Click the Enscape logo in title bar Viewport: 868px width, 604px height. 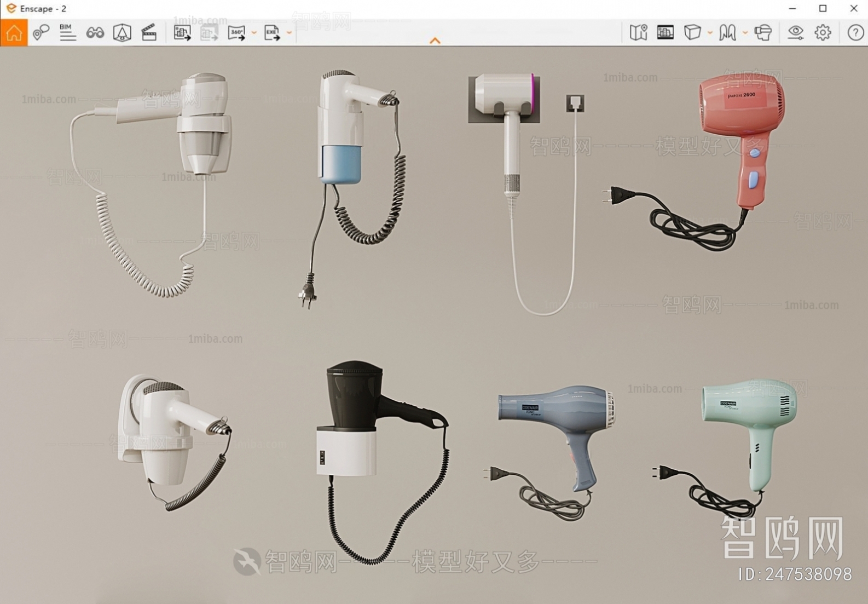[11, 8]
